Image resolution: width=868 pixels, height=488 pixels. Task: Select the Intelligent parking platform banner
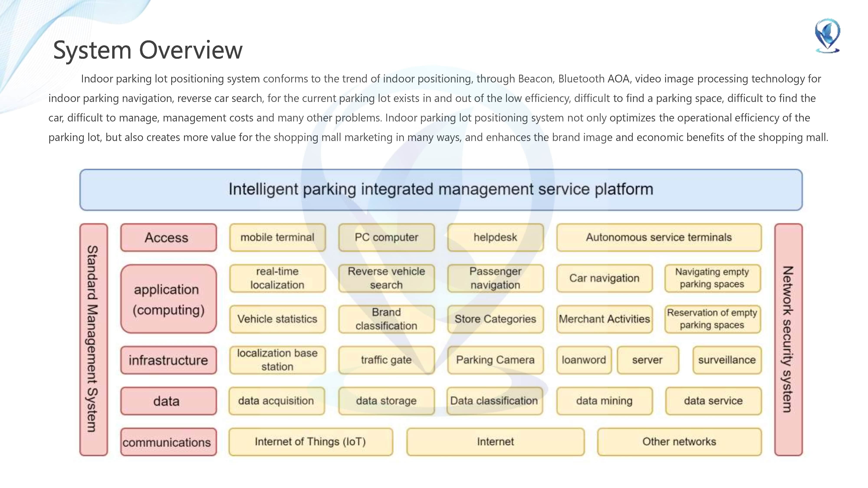441,190
